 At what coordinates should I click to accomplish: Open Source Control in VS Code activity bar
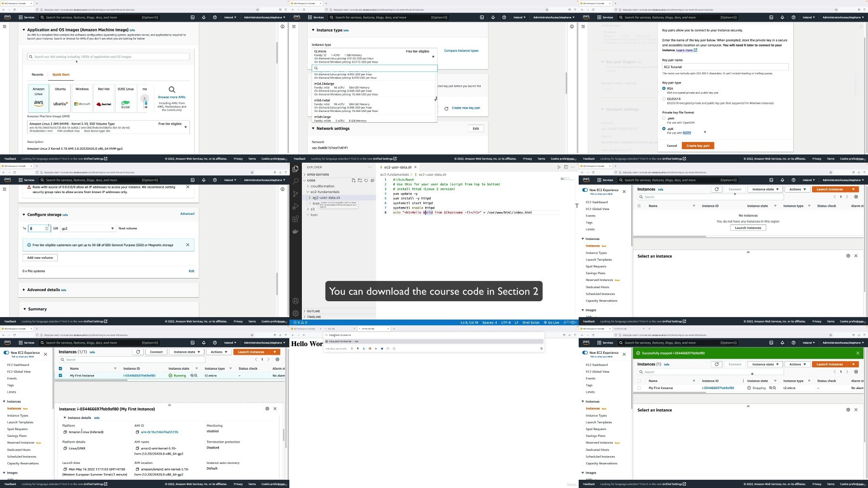pos(296,194)
